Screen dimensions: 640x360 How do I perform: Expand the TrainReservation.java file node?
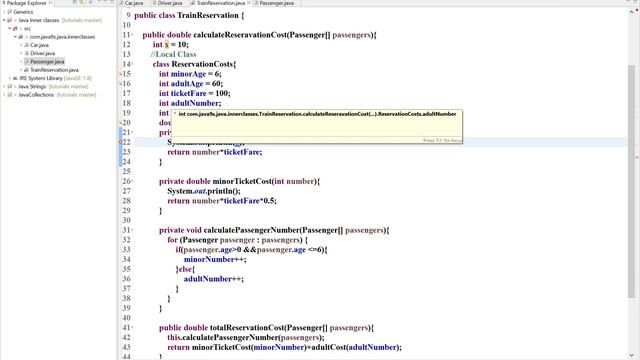click(21, 70)
